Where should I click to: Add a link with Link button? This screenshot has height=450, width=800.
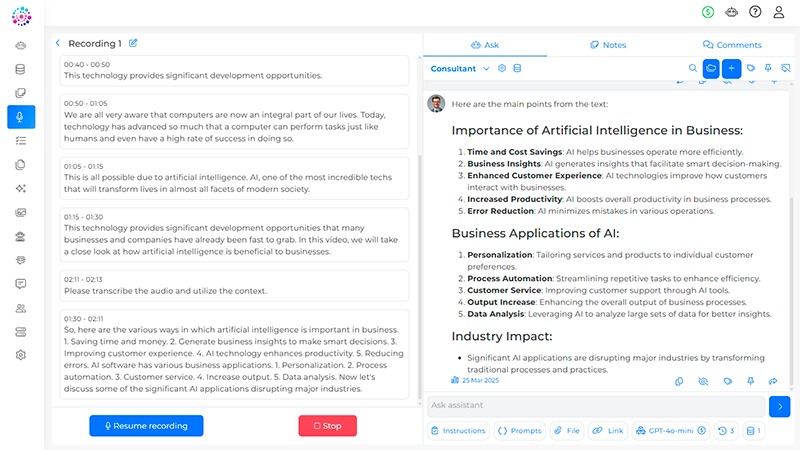(608, 431)
